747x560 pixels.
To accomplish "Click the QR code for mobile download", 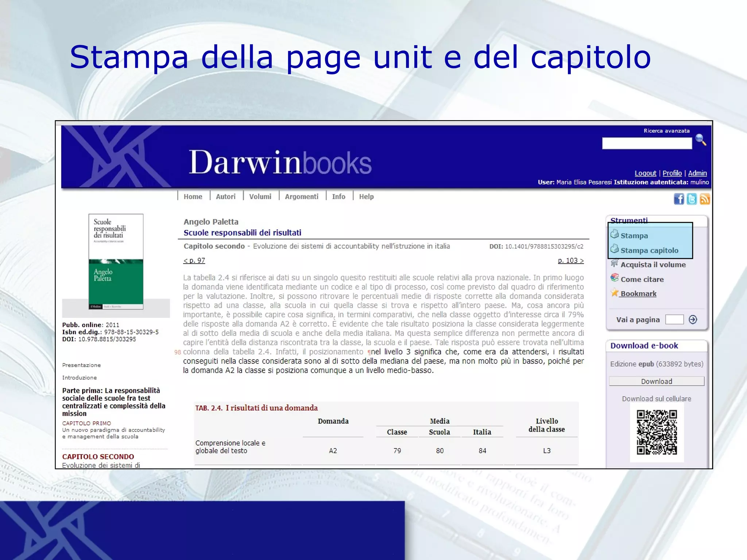I will [657, 432].
